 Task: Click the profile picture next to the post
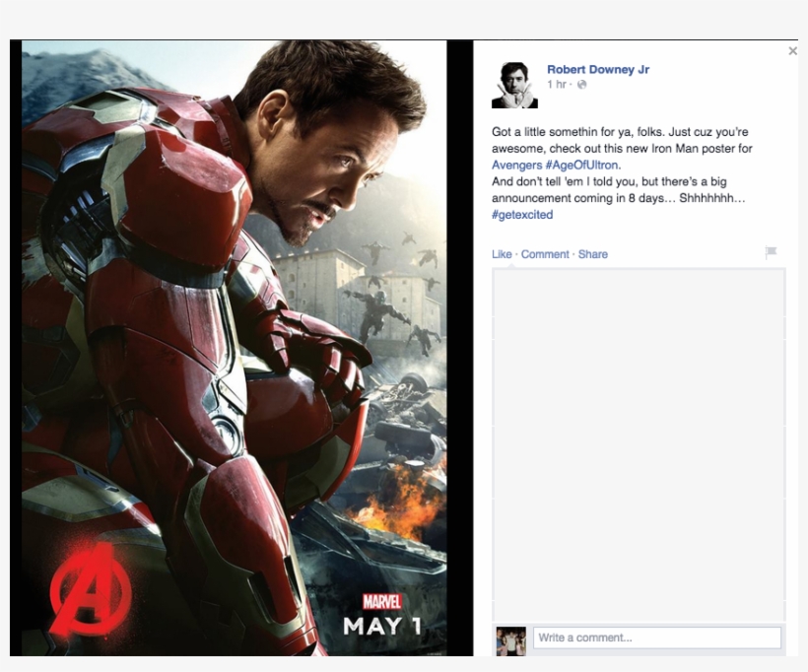coord(514,85)
